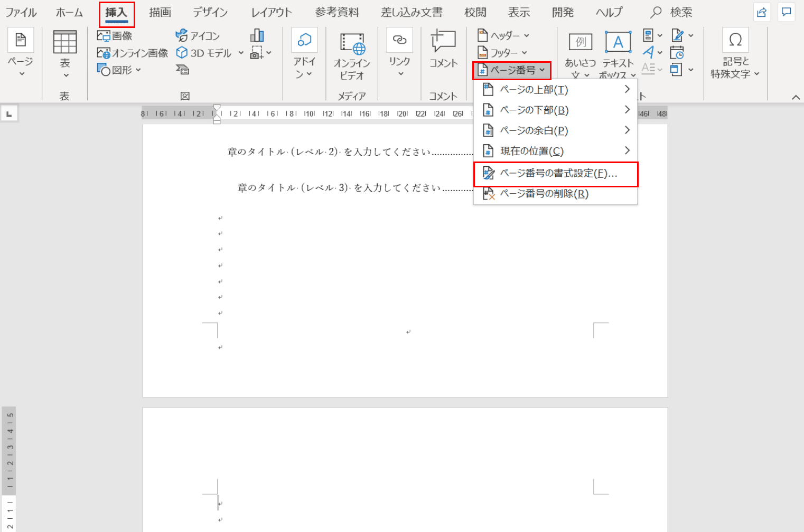Viewport: 804px width, 532px height.
Task: Switch to the 差し込み文書 tab
Action: point(412,12)
